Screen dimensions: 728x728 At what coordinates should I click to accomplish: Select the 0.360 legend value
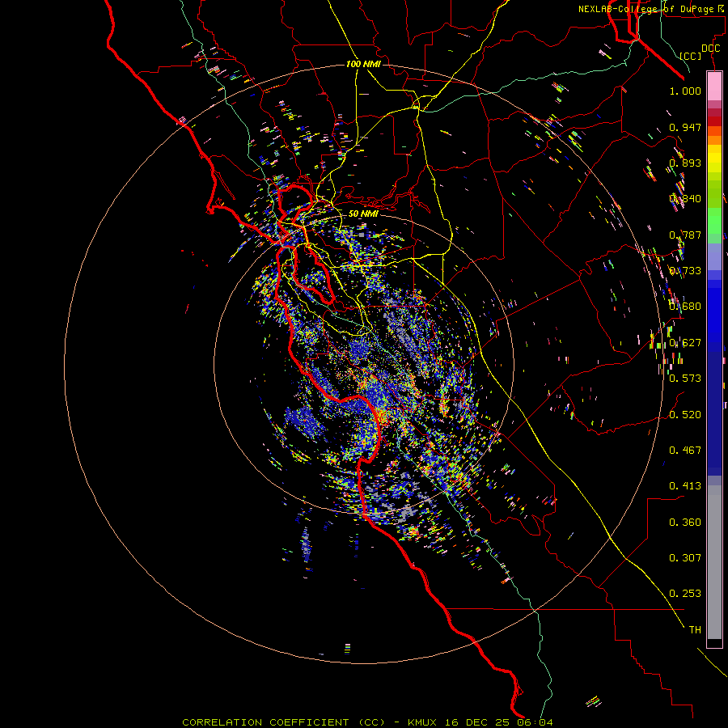pos(685,523)
